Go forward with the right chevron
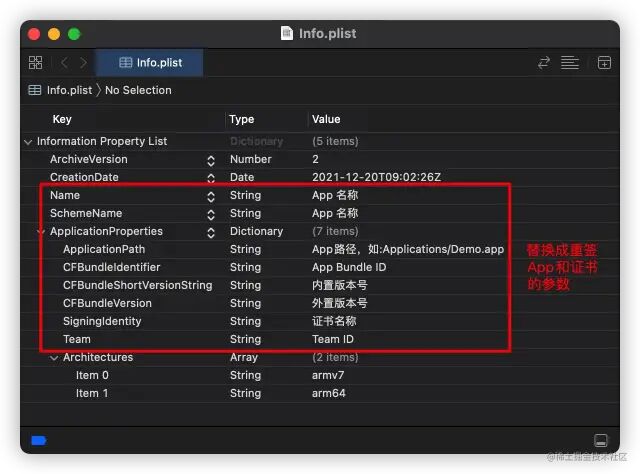640x474 pixels. [84, 62]
